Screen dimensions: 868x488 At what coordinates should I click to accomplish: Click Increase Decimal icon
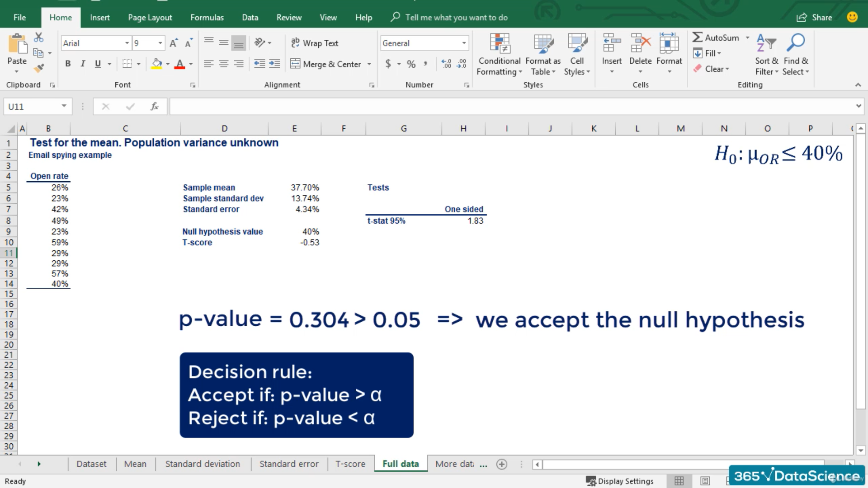pos(446,64)
